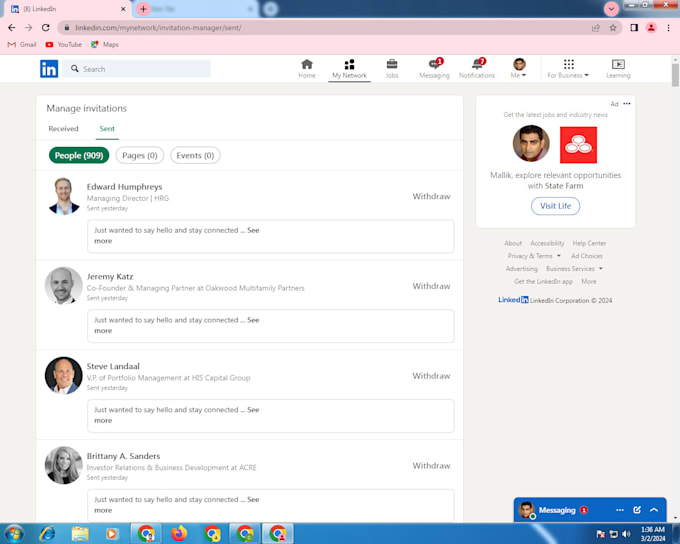
Task: Expand See more on Steve Landaal message
Action: (x=253, y=410)
